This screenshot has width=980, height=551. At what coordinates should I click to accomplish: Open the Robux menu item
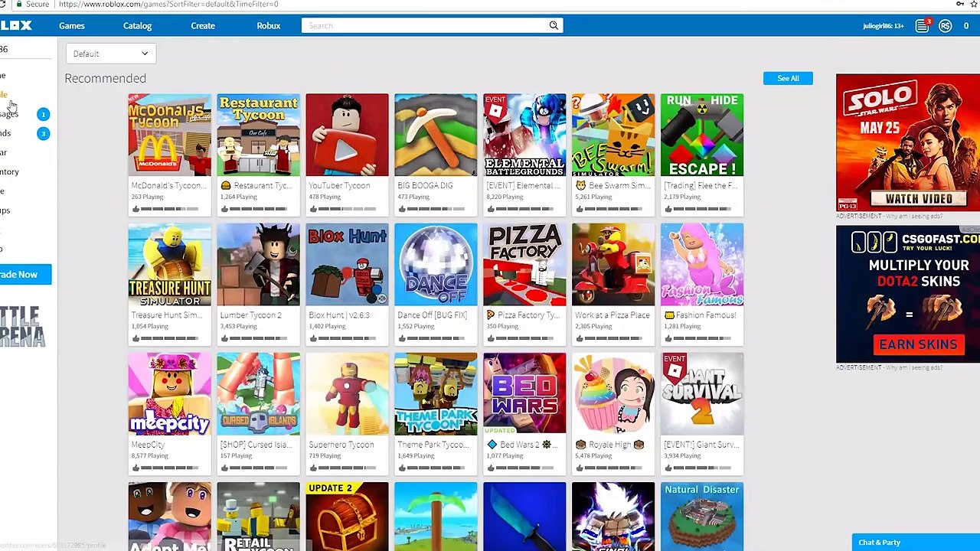[x=269, y=25]
